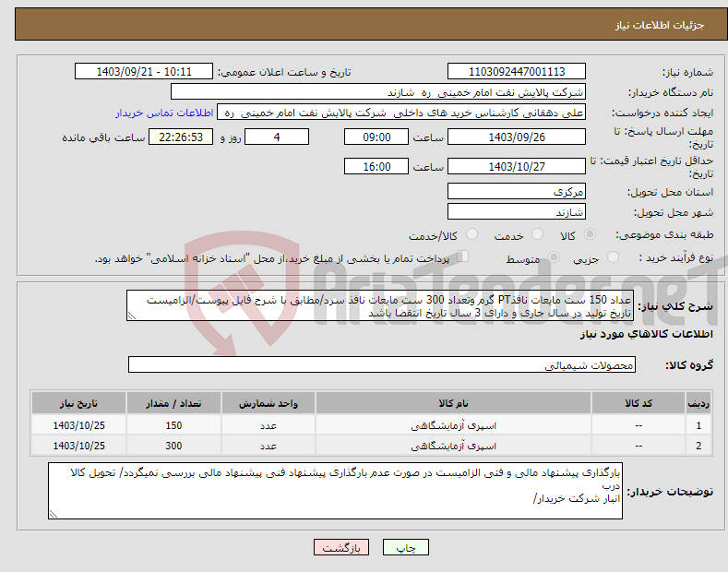Click unit عدد in row 1

(268, 425)
